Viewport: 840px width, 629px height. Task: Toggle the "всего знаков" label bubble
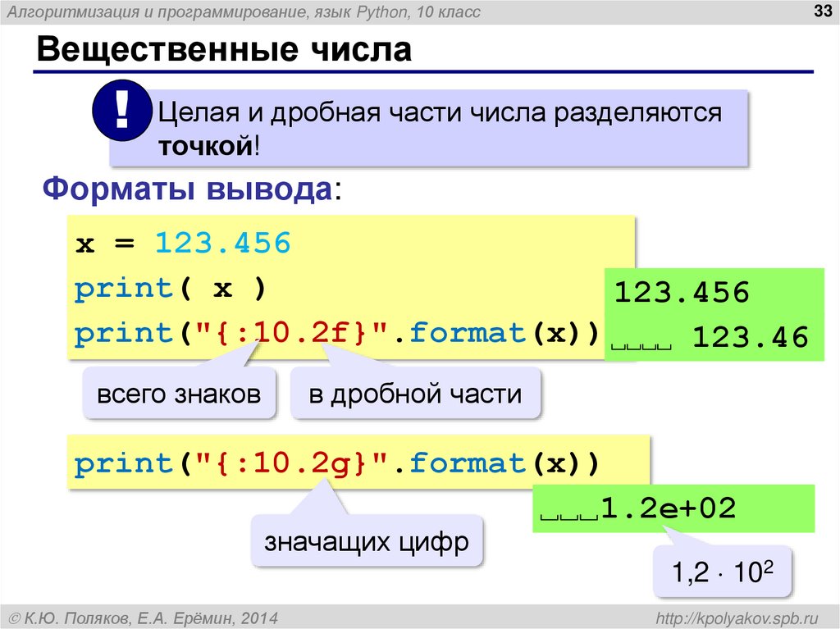pyautogui.click(x=180, y=393)
